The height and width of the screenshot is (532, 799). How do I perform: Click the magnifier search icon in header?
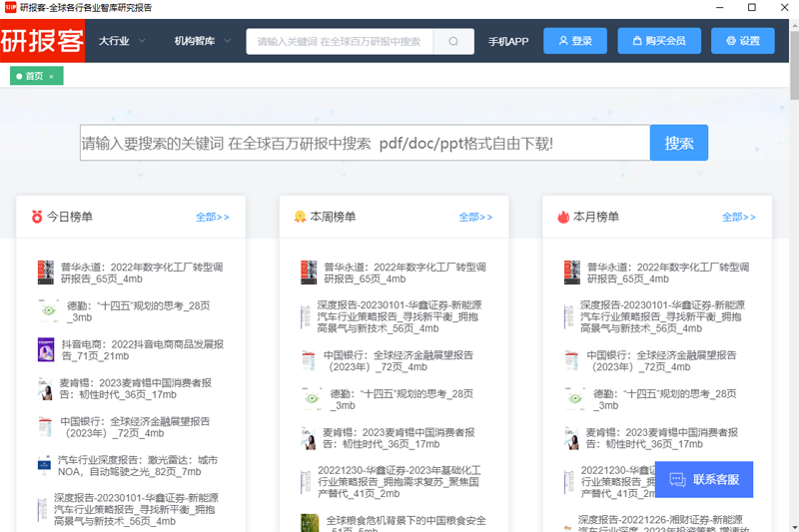[453, 41]
